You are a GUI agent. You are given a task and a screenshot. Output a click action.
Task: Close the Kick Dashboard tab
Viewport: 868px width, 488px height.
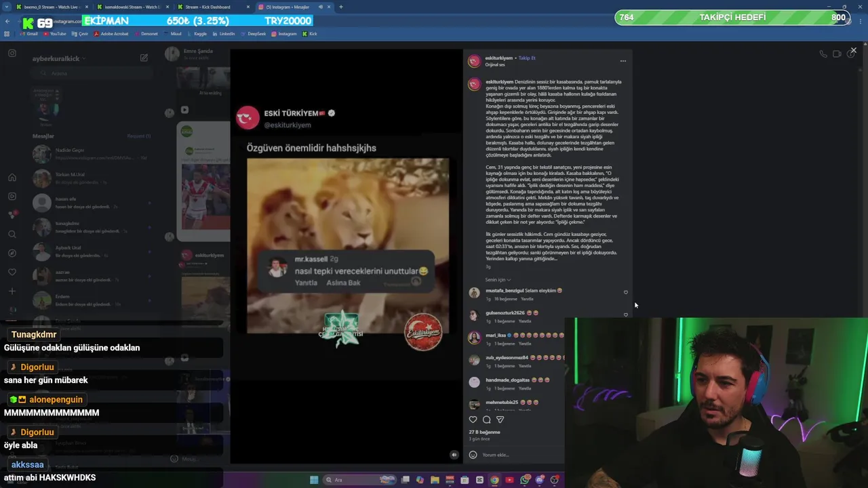tap(248, 7)
